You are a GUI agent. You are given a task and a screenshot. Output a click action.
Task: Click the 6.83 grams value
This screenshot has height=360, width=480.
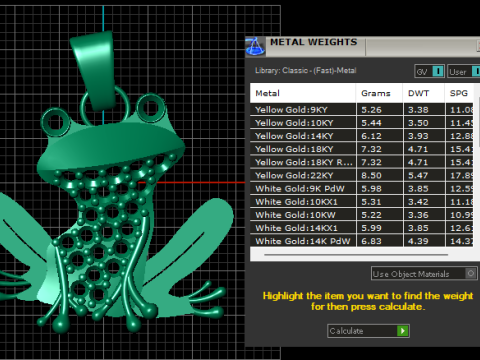[x=371, y=241]
